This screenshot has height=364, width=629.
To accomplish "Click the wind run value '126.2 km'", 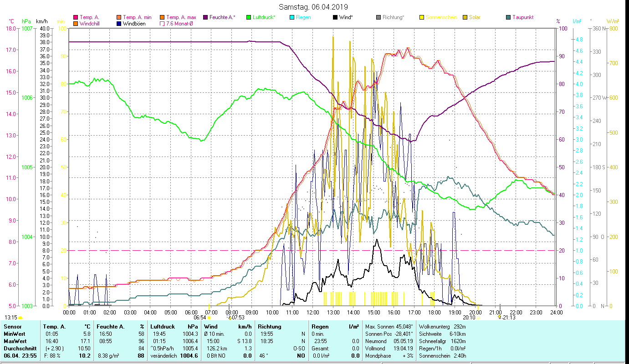I will 216,349.
